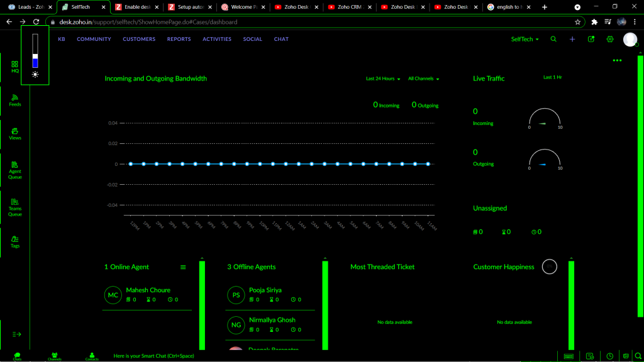Click the bottom bar icon right of the keyboard
Screen dimensions: 644x362
click(x=590, y=356)
